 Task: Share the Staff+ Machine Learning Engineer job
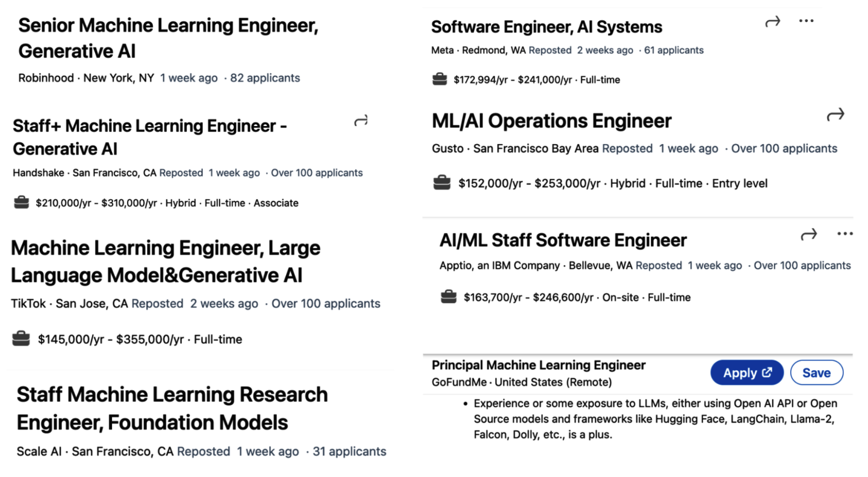click(x=361, y=121)
